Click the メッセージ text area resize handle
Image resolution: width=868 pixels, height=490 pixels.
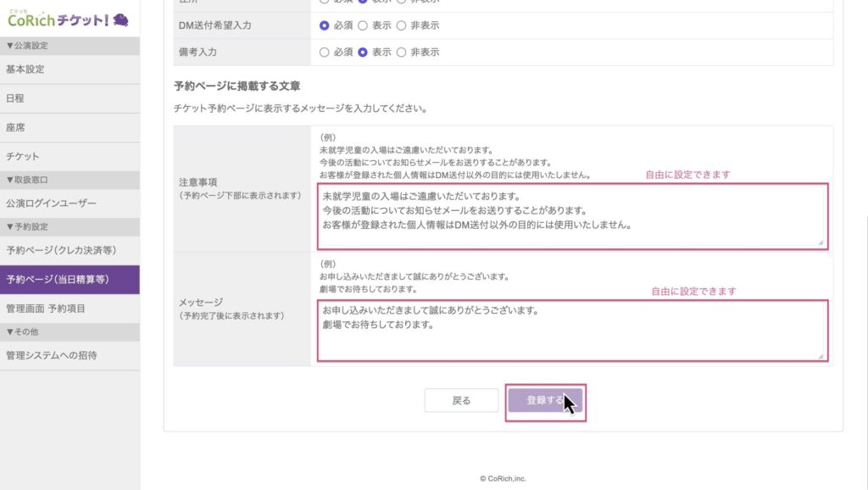[821, 356]
